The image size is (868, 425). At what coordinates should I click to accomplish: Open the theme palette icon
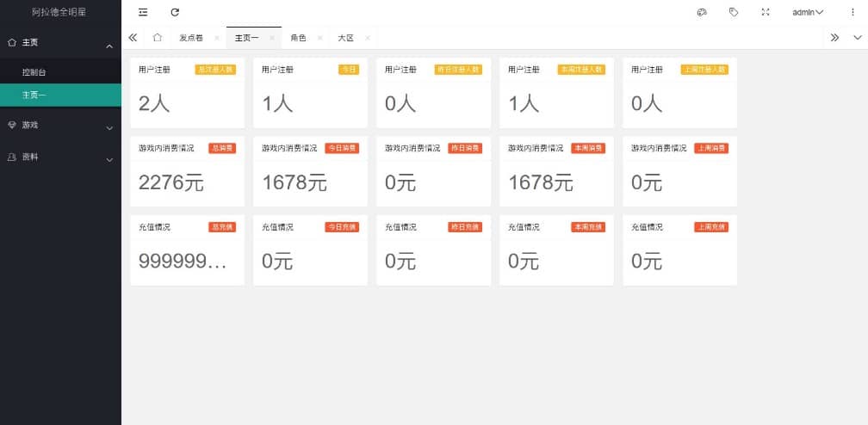702,12
